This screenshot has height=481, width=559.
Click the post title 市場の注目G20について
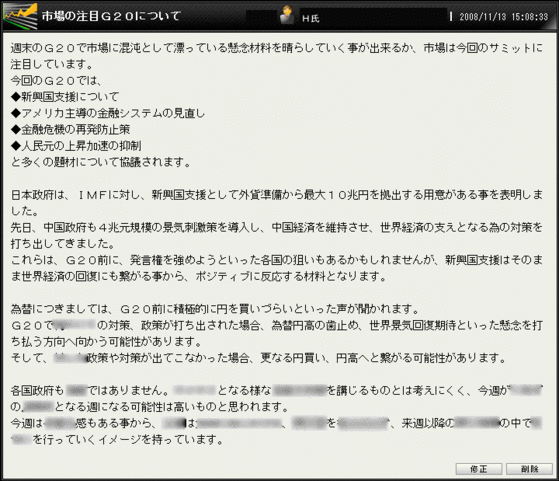tap(111, 16)
